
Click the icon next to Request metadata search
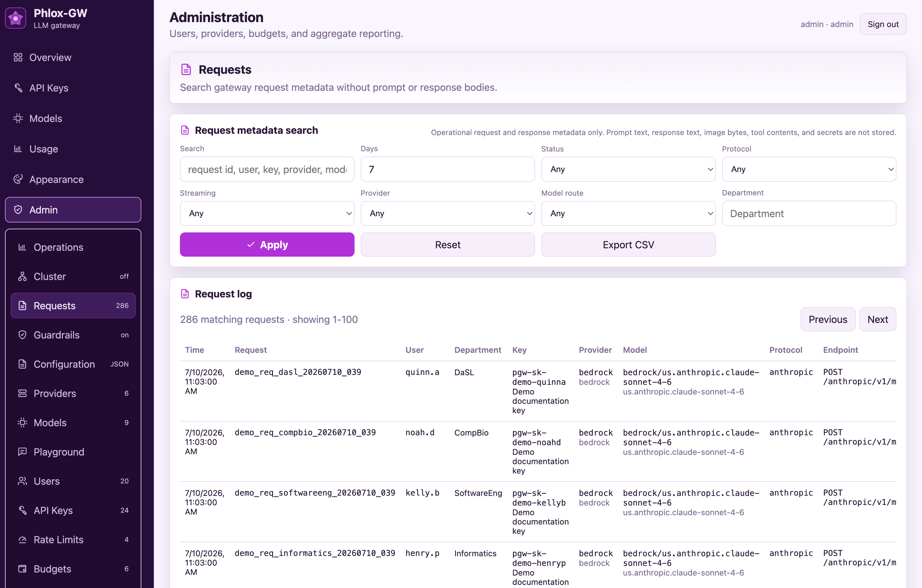[x=185, y=130]
